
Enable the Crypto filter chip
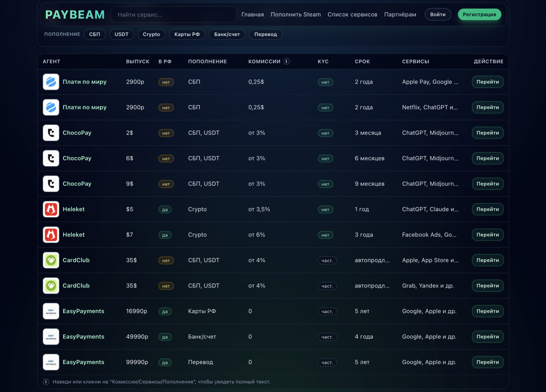pyautogui.click(x=152, y=34)
